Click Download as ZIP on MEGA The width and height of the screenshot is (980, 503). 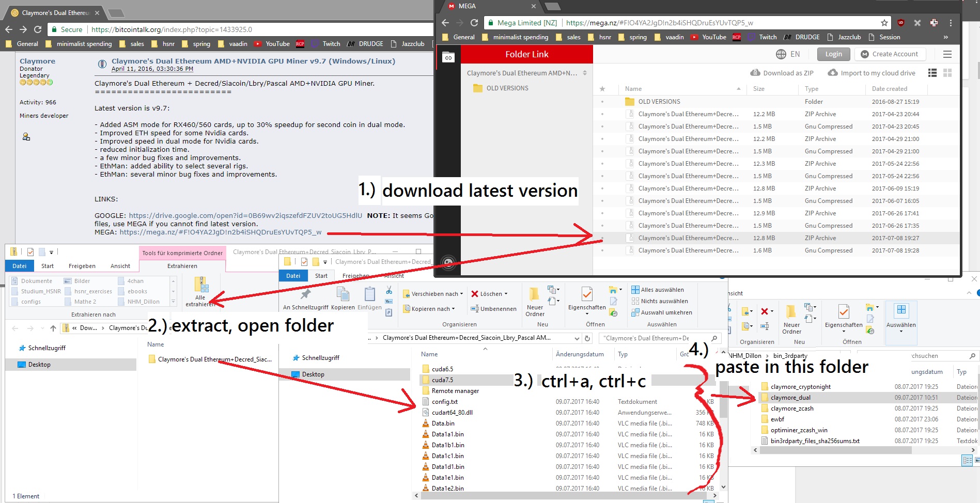(x=782, y=73)
